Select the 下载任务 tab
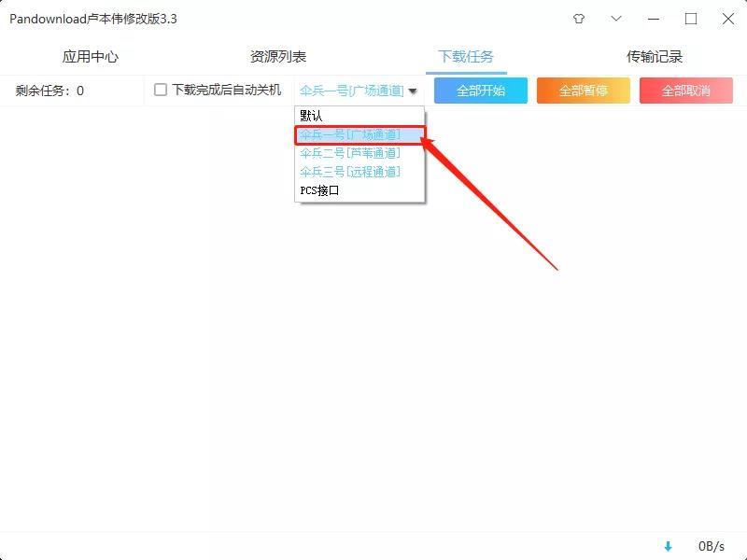Viewport: 747px width, 560px height. tap(466, 57)
